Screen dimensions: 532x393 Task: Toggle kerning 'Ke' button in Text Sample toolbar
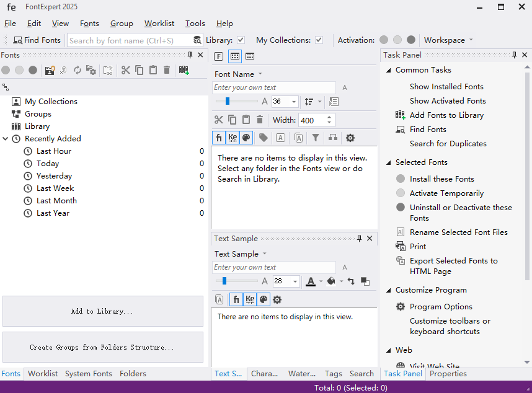(x=250, y=300)
